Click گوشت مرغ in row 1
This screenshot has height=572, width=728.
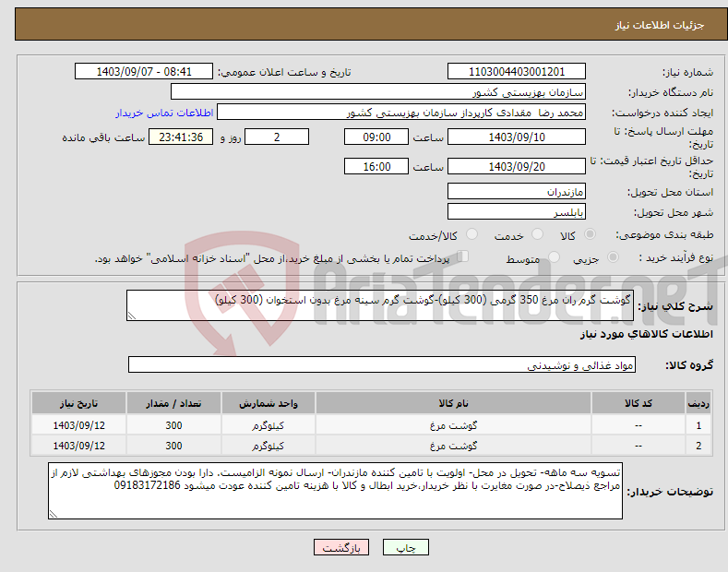tap(453, 425)
